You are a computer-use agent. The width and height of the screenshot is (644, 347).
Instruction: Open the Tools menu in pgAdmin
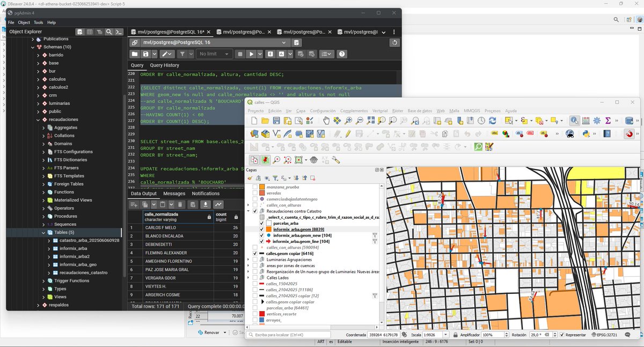[38, 23]
